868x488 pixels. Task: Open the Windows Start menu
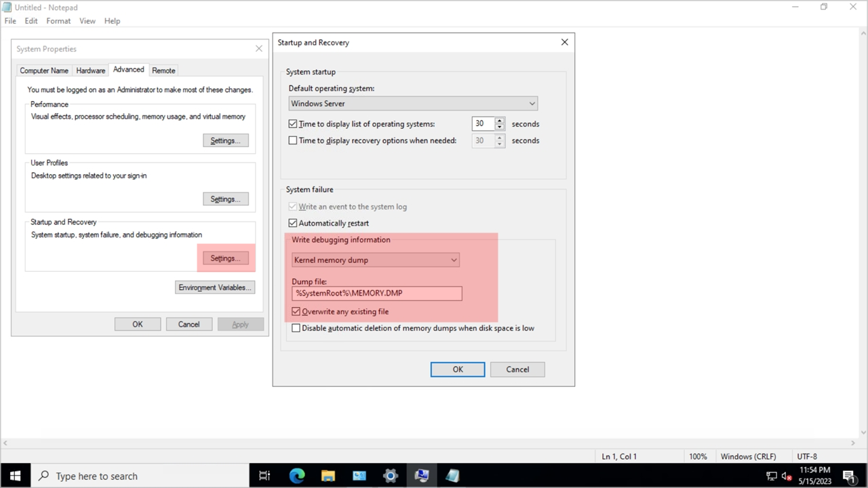[15, 476]
